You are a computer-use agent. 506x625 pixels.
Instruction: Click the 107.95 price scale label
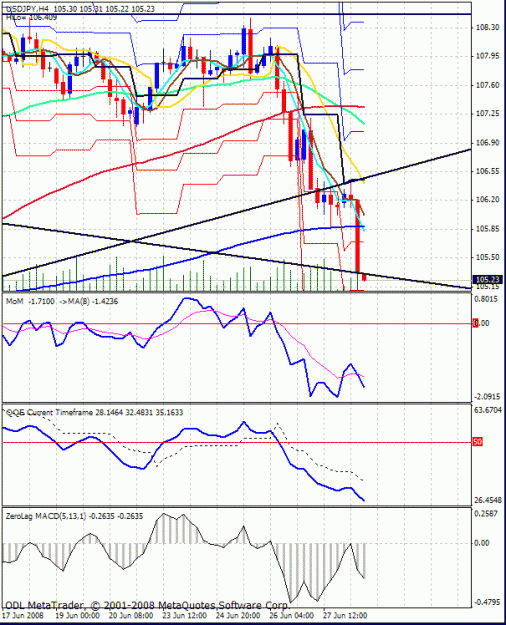point(487,56)
